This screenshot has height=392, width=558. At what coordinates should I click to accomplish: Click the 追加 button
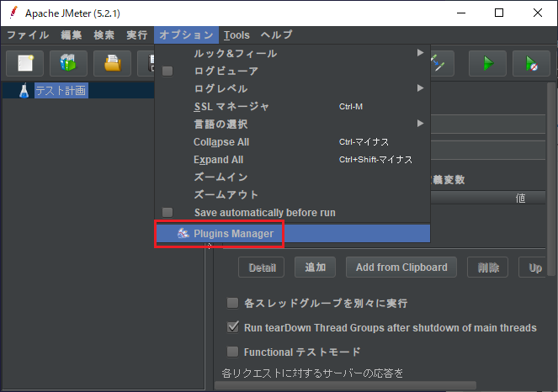tap(316, 268)
